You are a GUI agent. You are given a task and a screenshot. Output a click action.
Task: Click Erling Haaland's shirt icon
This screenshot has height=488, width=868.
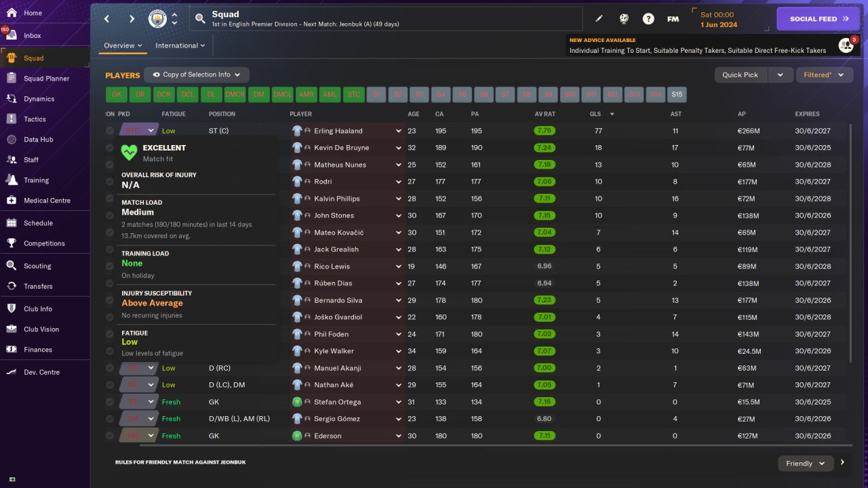pyautogui.click(x=297, y=131)
